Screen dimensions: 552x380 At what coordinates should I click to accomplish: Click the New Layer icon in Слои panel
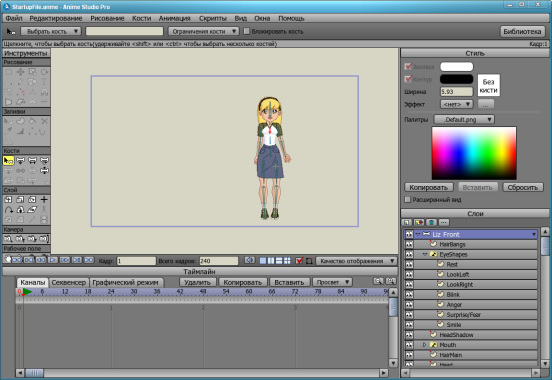tap(407, 223)
